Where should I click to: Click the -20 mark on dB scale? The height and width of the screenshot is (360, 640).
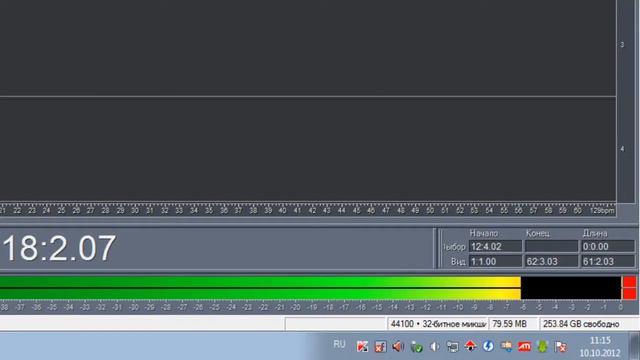[x=296, y=307]
